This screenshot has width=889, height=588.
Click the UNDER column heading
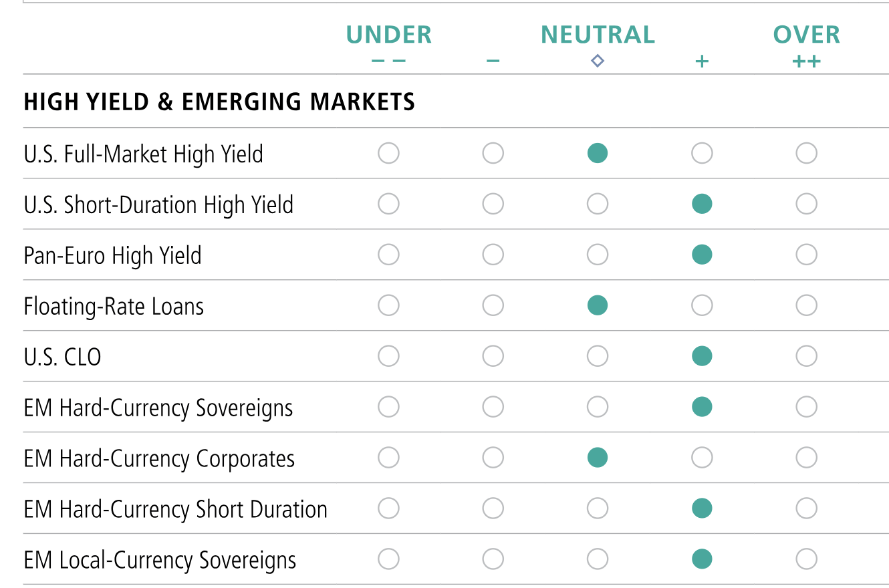[x=388, y=35]
